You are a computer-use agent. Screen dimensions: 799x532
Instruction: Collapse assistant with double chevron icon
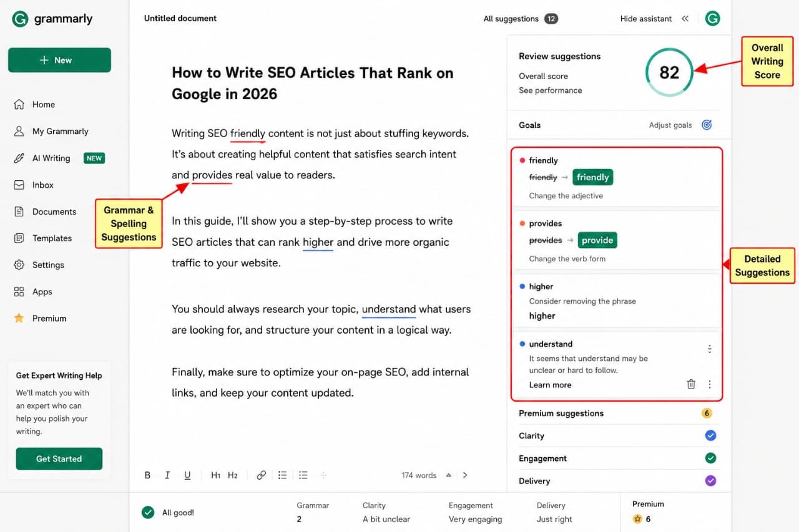click(685, 19)
